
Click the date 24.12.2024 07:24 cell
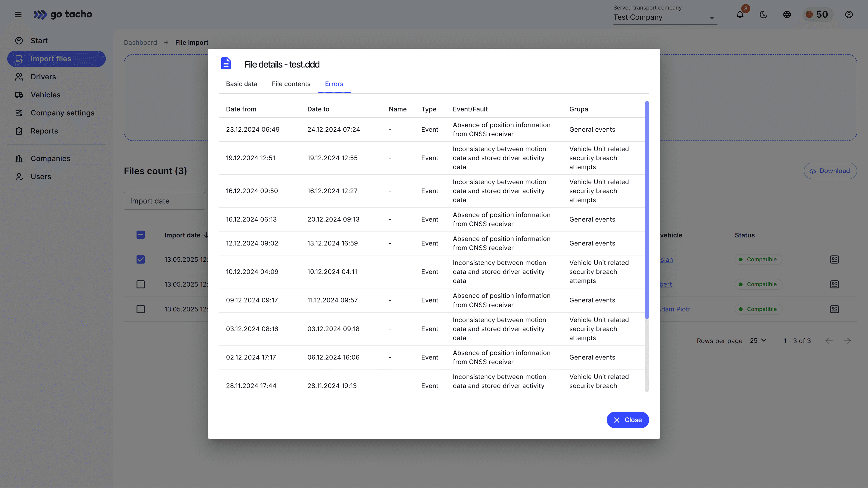[x=334, y=130]
